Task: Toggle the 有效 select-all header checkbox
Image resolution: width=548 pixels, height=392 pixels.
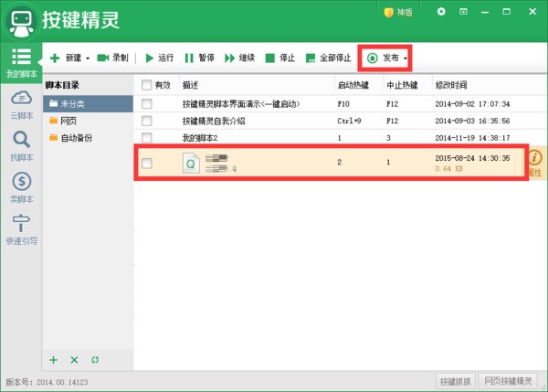Action: coord(146,85)
